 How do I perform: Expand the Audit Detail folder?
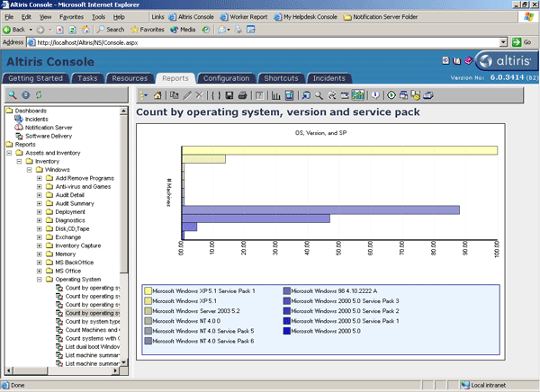[40, 195]
